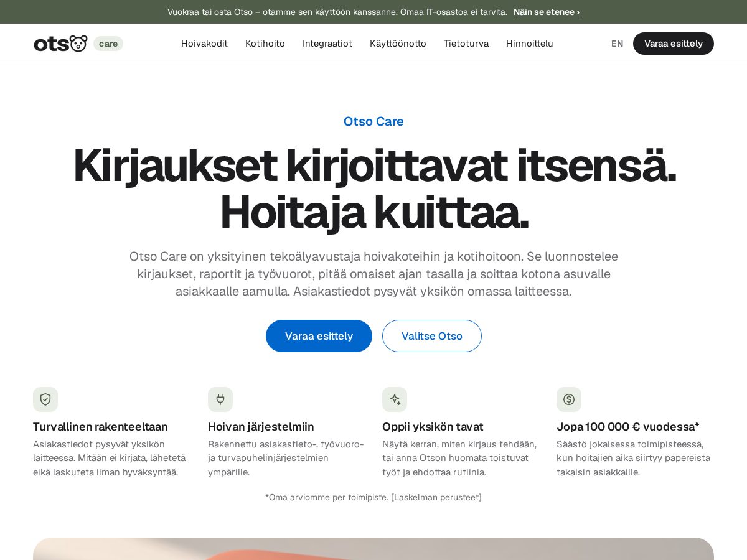The width and height of the screenshot is (747, 560).
Task: Click the 'Oppii yksikön tavat' feature title
Action: click(x=433, y=427)
